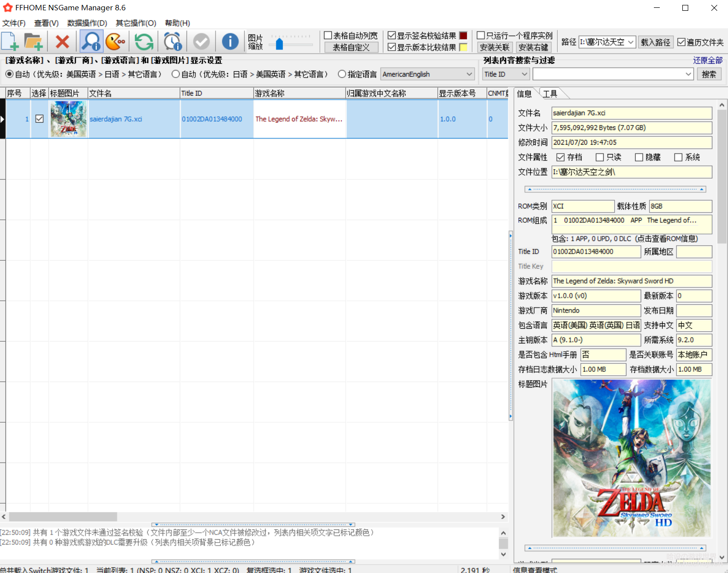Click the 游戏名称 column header

click(300, 93)
